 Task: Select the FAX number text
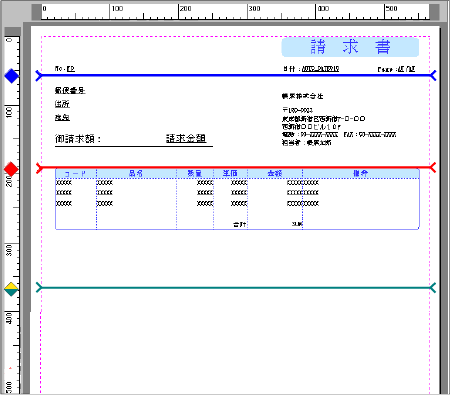(370, 135)
